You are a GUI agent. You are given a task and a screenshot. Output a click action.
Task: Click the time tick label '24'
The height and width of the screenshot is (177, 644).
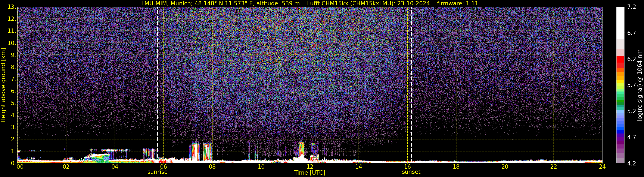[602, 167]
